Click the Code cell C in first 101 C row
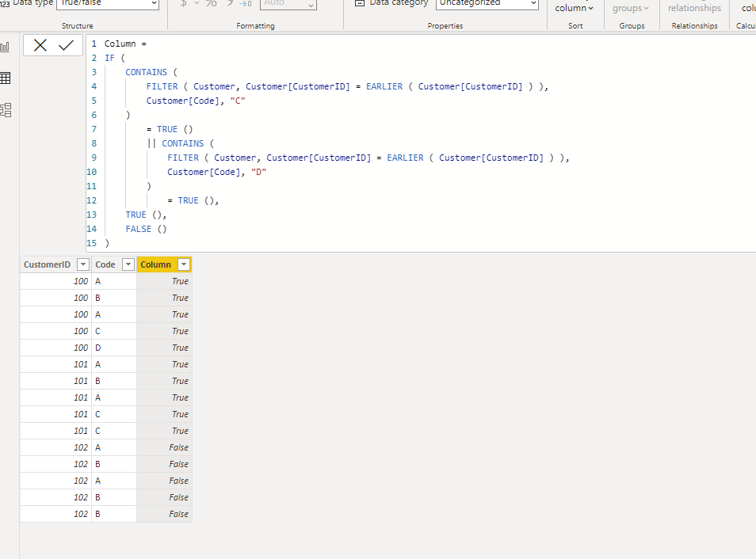 tap(114, 414)
